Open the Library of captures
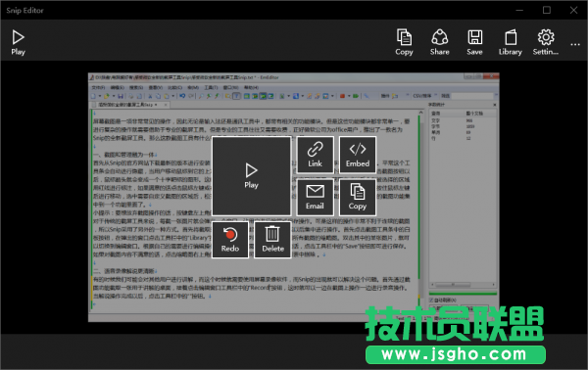588x370 pixels. coord(510,42)
